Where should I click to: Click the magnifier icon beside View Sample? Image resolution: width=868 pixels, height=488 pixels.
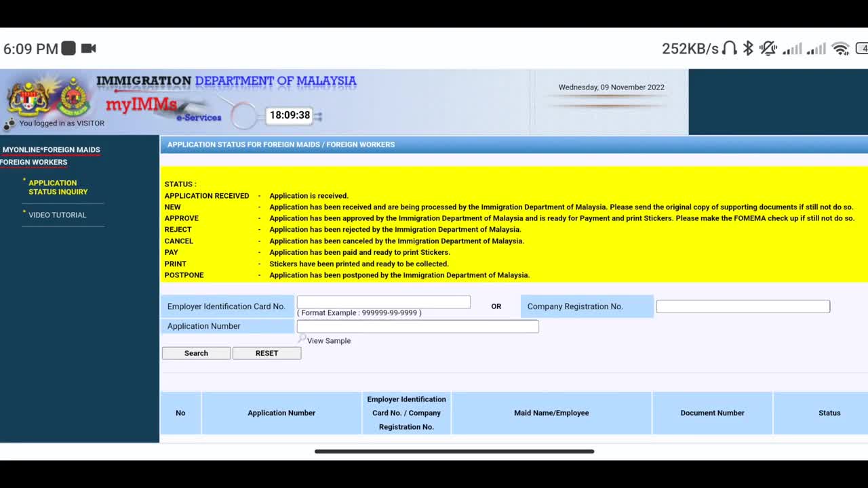point(302,338)
